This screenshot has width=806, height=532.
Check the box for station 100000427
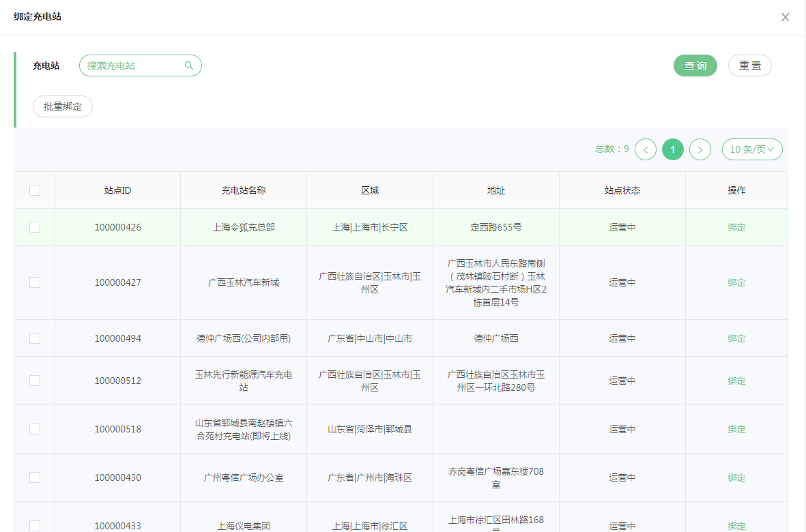coord(35,282)
